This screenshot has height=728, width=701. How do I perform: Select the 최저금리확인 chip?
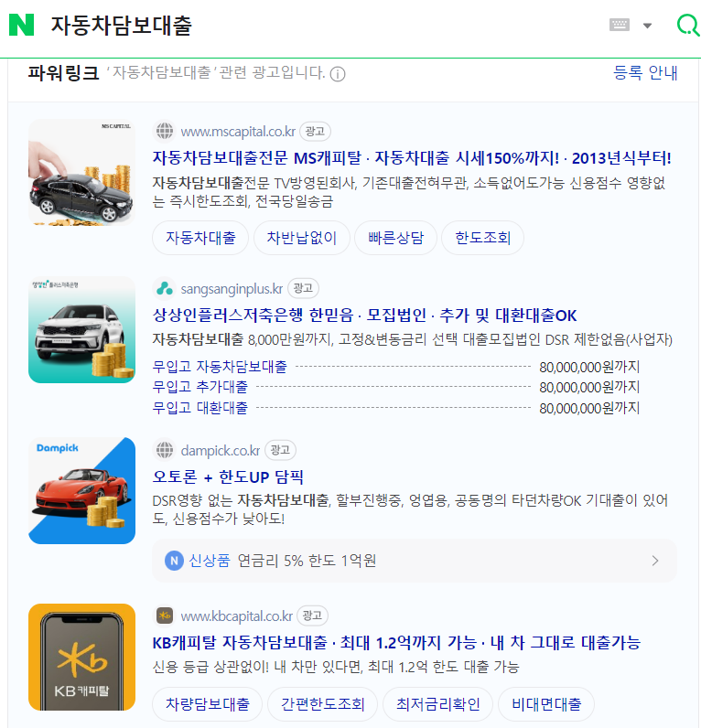tap(437, 704)
